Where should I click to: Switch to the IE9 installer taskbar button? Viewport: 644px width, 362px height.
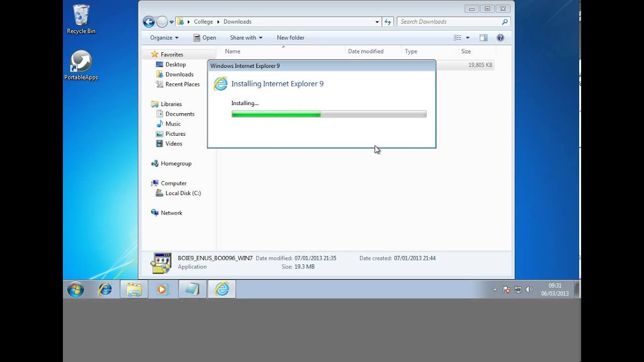(221, 289)
